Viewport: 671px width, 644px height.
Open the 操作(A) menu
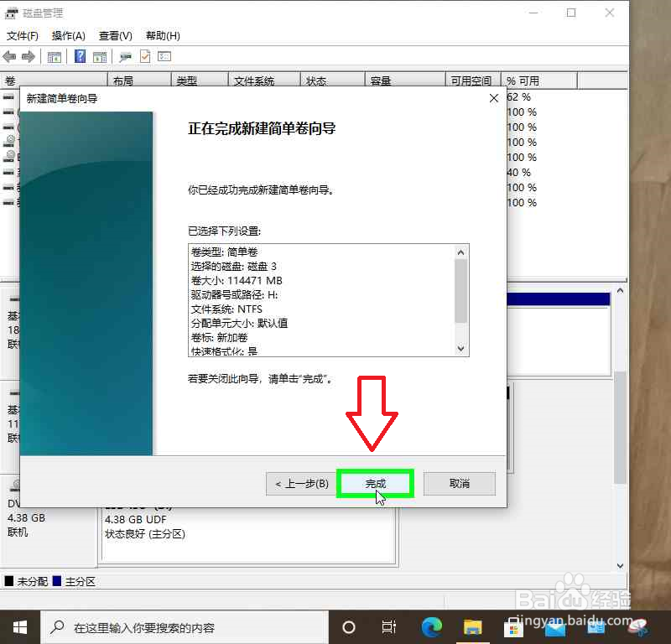click(69, 36)
